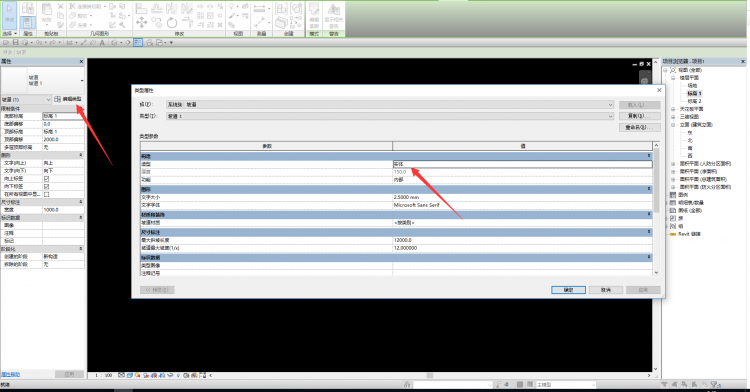
Task: Click the Save icon in quick access toolbar
Action: click(15, 43)
